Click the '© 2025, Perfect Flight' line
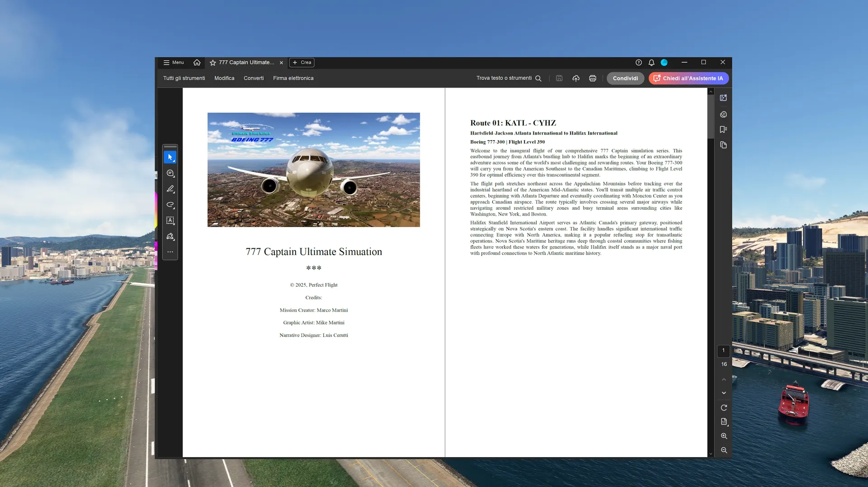This screenshot has width=868, height=487. point(314,285)
